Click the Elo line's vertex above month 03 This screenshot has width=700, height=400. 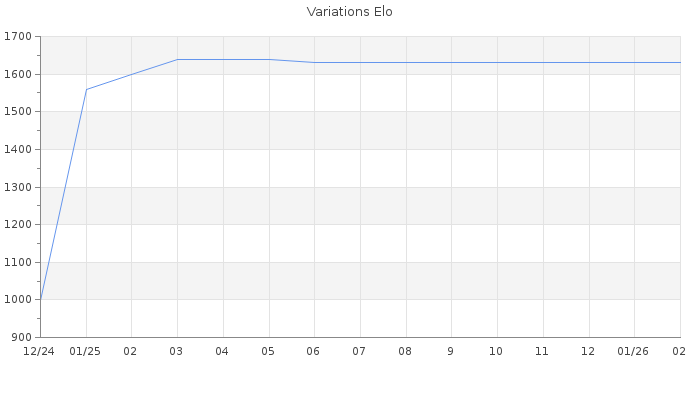(x=177, y=59)
